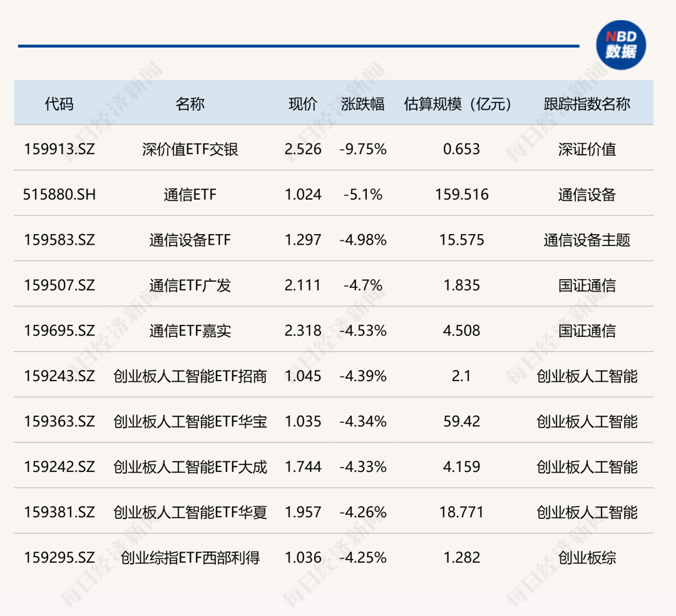Click the name 创业板人工智能ETF华宝
This screenshot has height=616, width=676.
click(190, 421)
